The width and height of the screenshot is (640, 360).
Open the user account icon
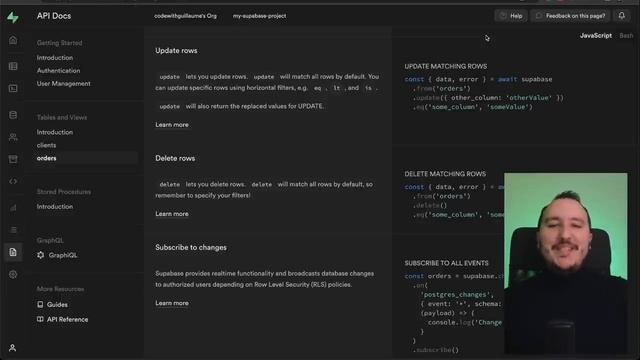[x=13, y=348]
